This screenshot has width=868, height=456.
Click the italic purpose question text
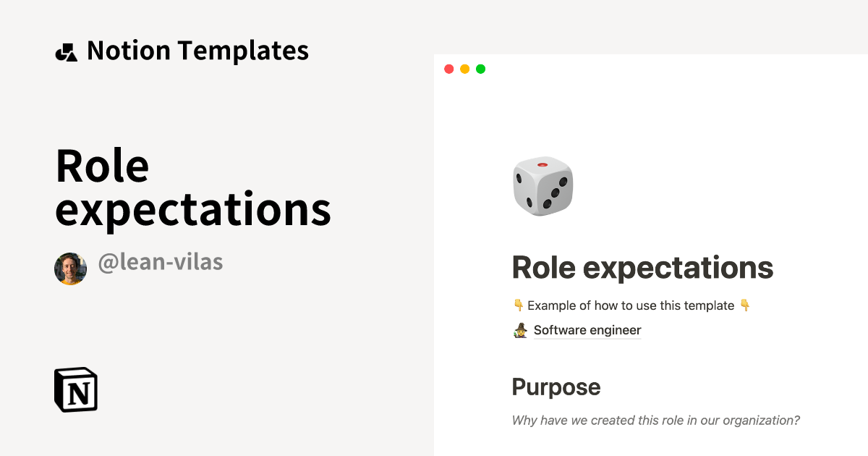point(655,420)
